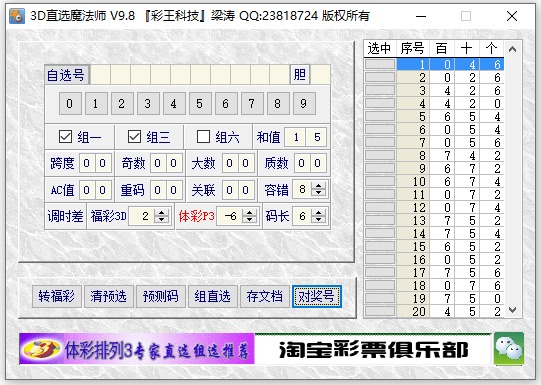Image resolution: width=541 pixels, height=385 pixels.
Task: Click the 清预选 button
Action: (109, 296)
